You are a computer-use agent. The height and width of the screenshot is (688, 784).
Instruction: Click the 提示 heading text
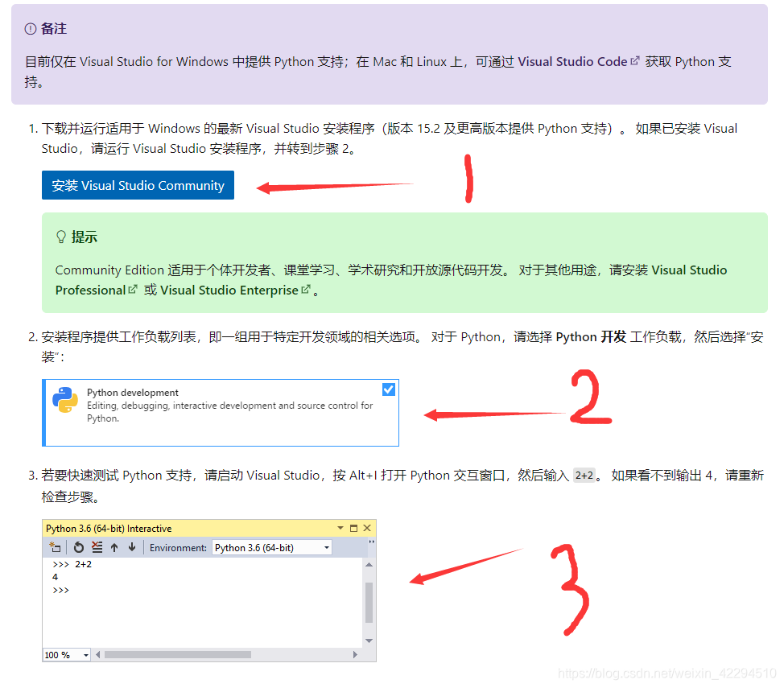coord(84,237)
